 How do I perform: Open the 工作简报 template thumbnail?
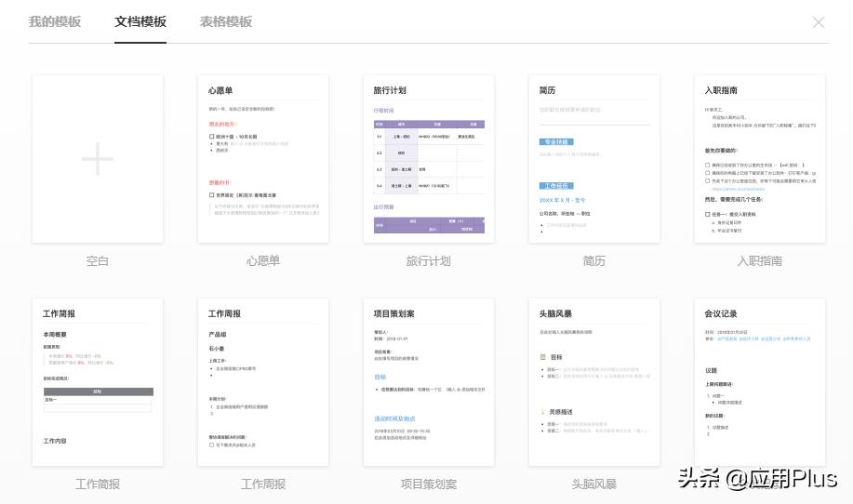[x=98, y=381]
